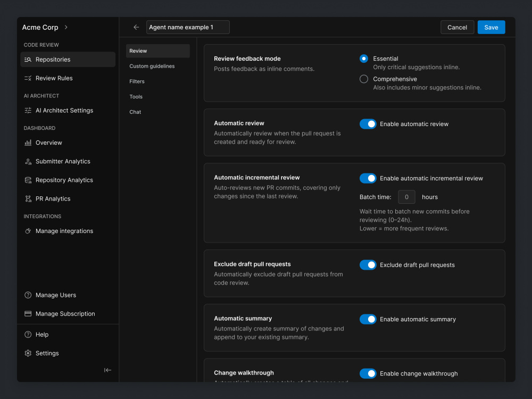Open Submitter Analytics
Viewport: 532px width, 399px height.
pos(68,161)
